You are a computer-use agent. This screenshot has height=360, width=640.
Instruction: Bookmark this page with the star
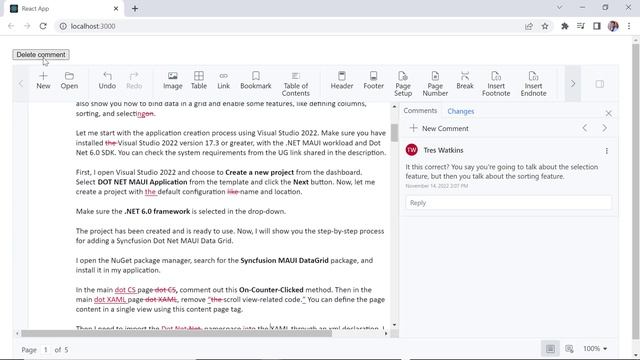click(545, 26)
